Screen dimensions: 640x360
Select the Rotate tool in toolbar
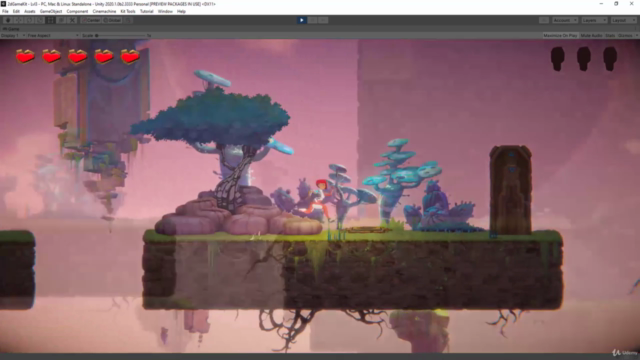pyautogui.click(x=29, y=20)
